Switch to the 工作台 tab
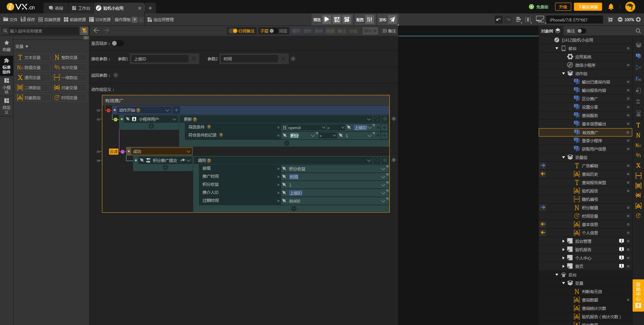Image resolution: width=644 pixels, height=325 pixels. [81, 8]
